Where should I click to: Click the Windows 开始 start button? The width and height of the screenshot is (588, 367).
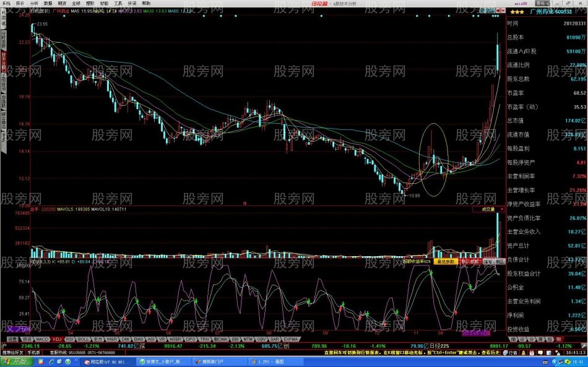[16, 362]
